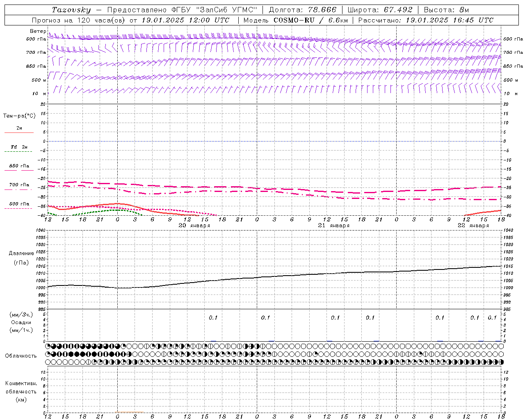This screenshot has width=525, height=420.
Task: Click the longitude value "Долгота: 78.666"
Action: point(302,10)
